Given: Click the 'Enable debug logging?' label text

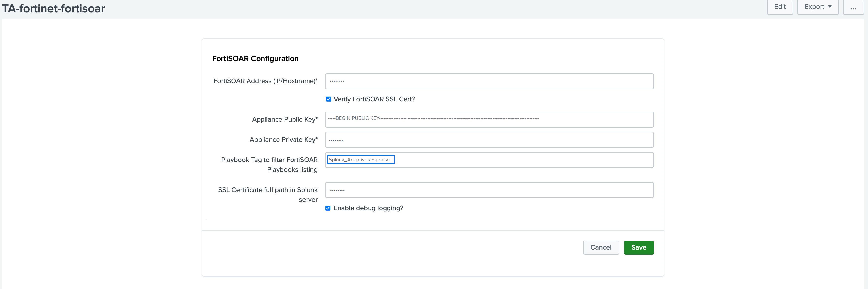Looking at the screenshot, I should click(368, 208).
